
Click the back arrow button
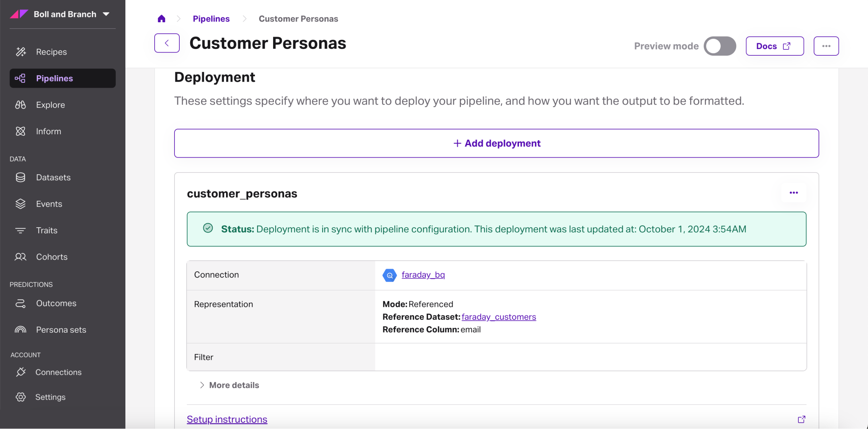point(167,43)
